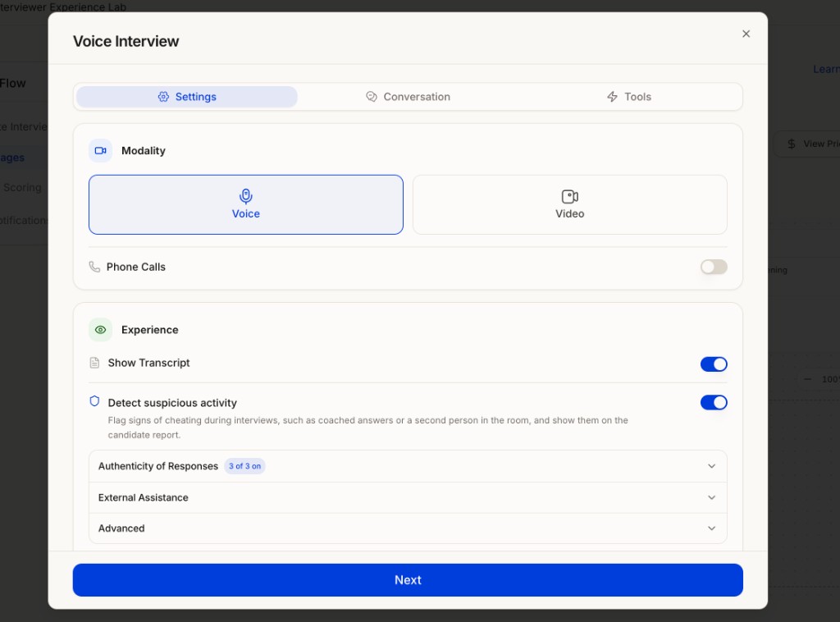This screenshot has height=622, width=840.
Task: Click the Voice Interview dialog title
Action: click(x=126, y=41)
